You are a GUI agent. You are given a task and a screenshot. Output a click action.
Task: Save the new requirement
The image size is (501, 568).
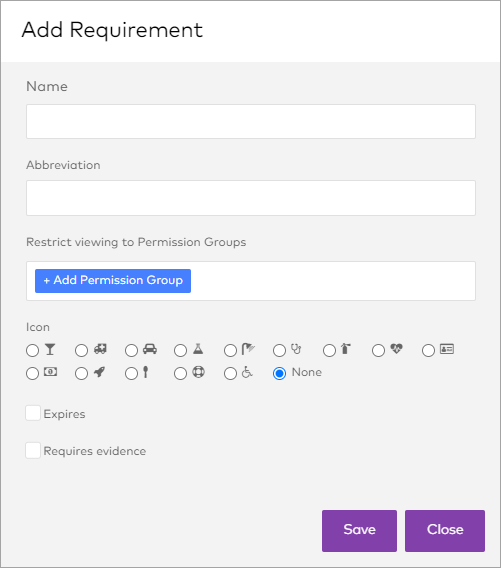359,531
